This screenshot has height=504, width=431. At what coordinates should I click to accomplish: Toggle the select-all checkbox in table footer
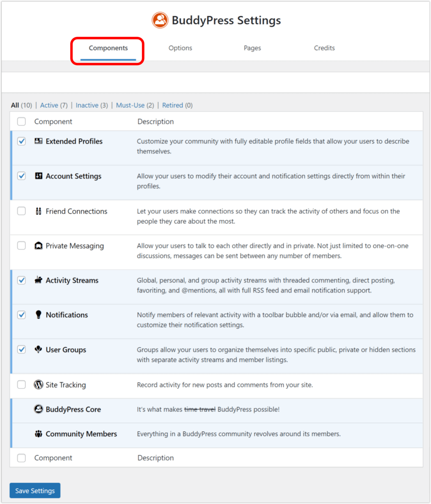[x=21, y=458]
